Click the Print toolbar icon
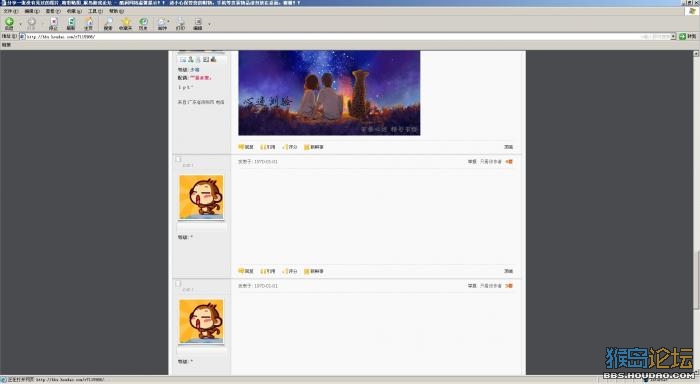The image size is (700, 384). (180, 23)
